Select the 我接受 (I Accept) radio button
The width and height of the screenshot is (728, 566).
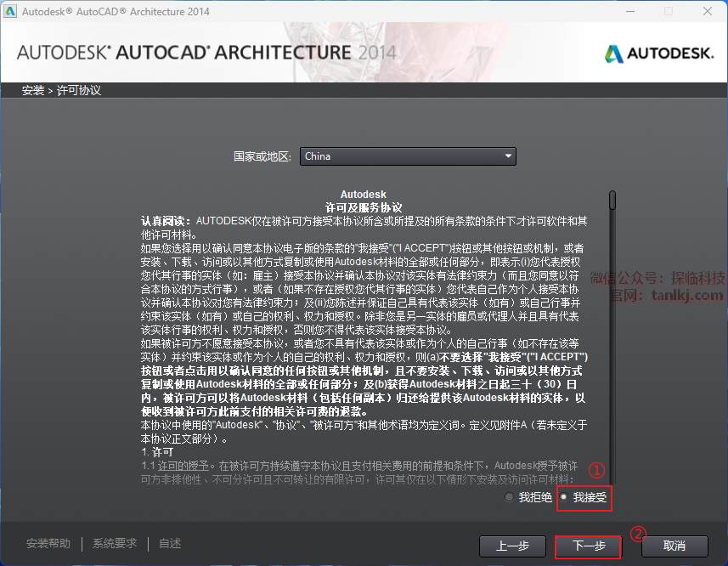click(x=564, y=497)
